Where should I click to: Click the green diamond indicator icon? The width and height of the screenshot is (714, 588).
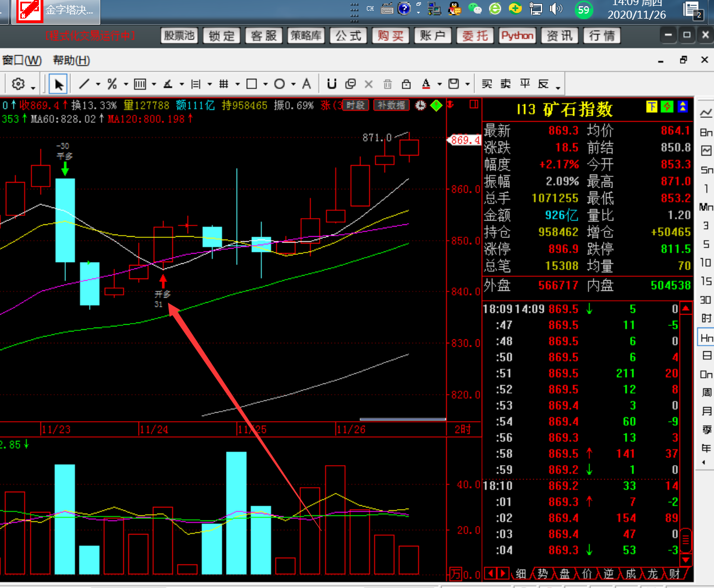coord(436,105)
